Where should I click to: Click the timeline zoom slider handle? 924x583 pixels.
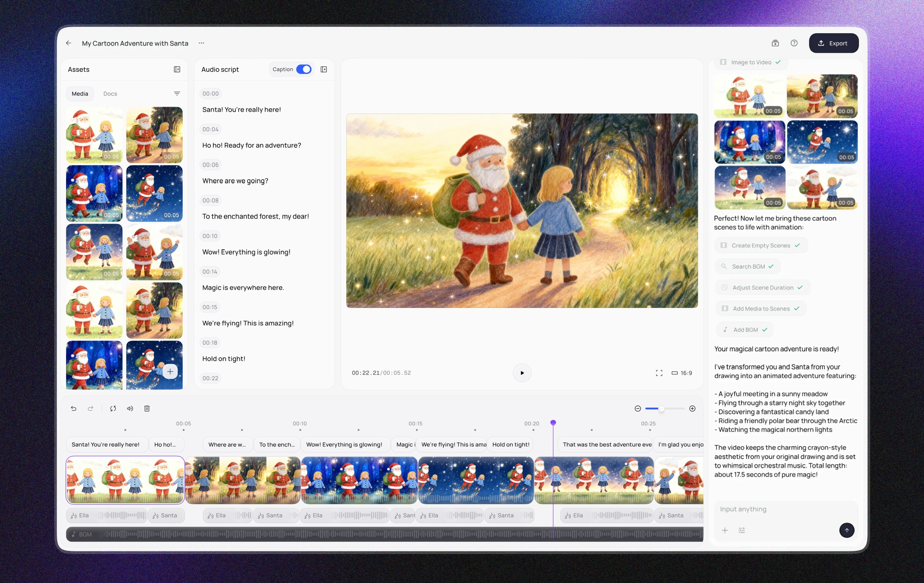[661, 408]
